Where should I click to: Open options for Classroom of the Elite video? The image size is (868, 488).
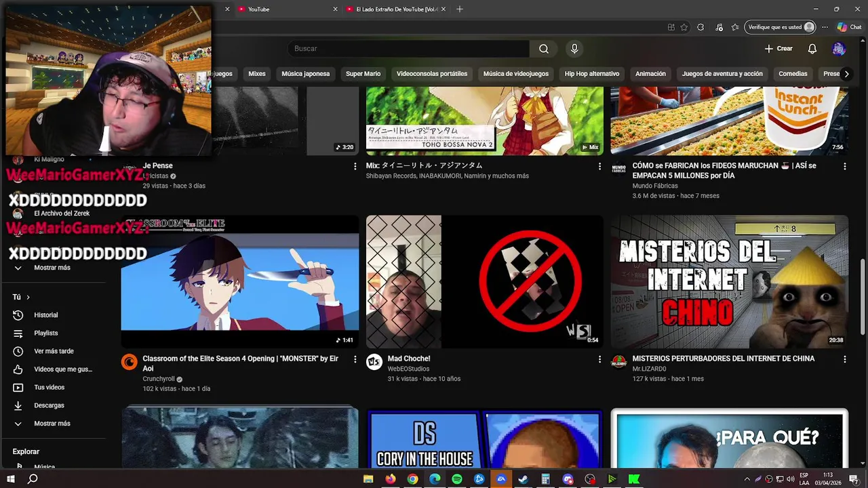click(x=355, y=359)
